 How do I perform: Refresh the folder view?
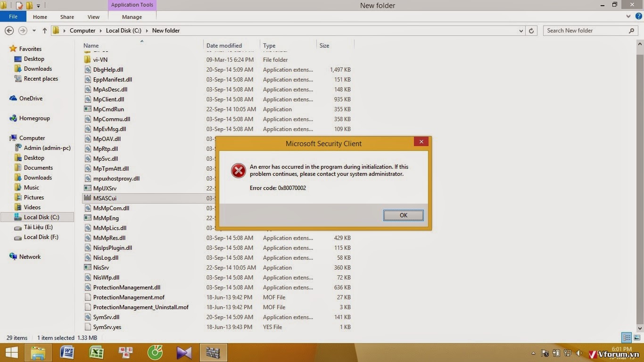531,31
